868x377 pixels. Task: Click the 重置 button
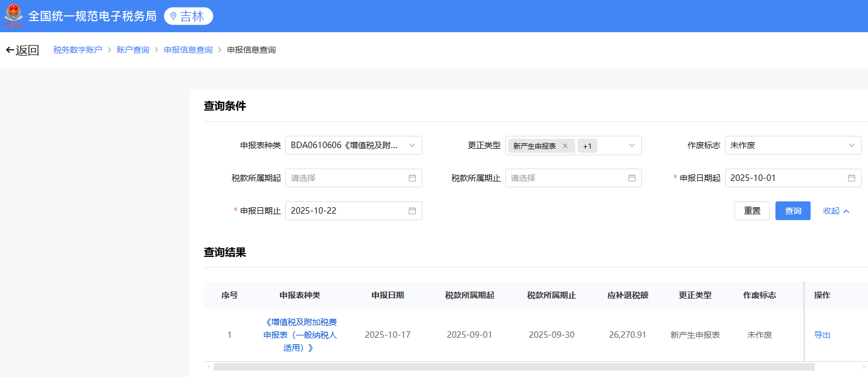[x=752, y=211]
